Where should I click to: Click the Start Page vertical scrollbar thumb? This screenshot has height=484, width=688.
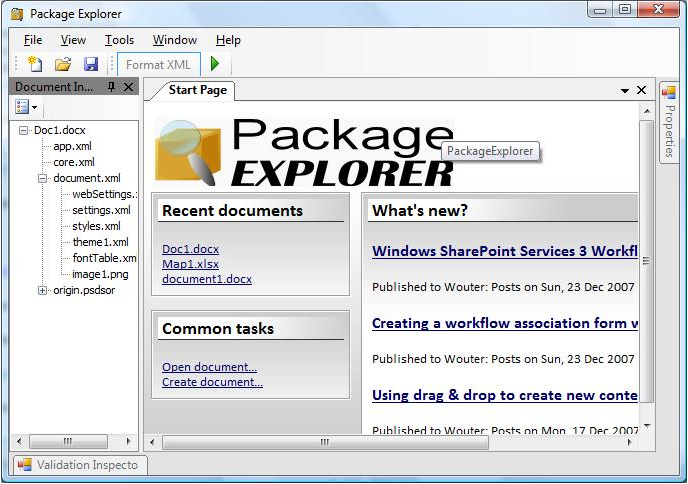point(646,261)
